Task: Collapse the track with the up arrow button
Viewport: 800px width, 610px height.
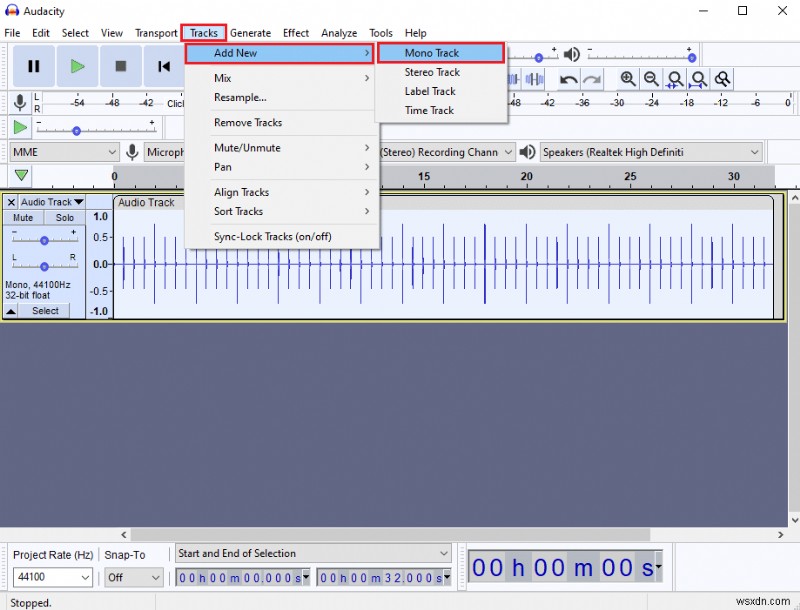Action: pyautogui.click(x=11, y=311)
